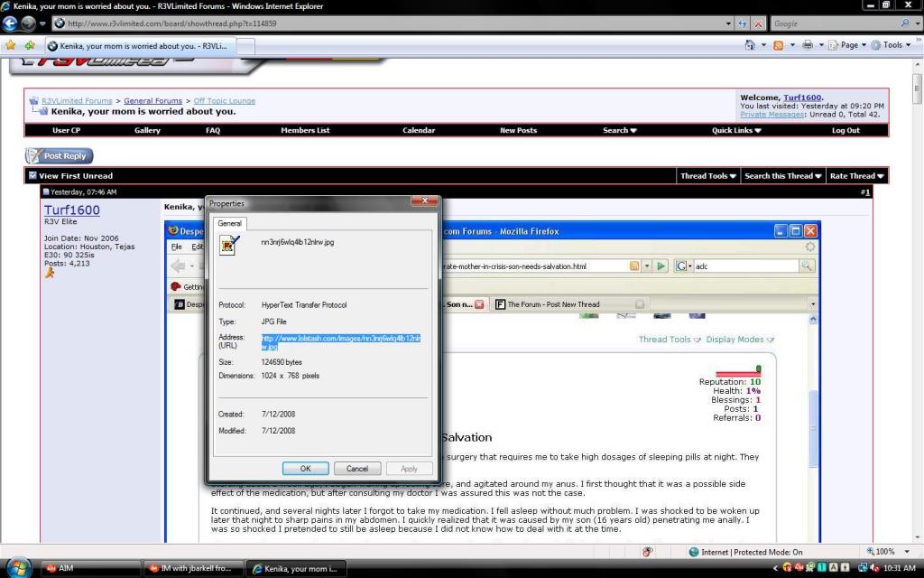
Task: Expand the IE Page menu
Action: pyautogui.click(x=847, y=45)
